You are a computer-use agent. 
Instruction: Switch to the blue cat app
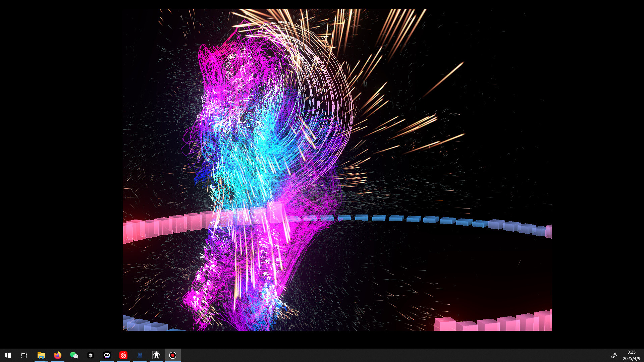pos(140,355)
